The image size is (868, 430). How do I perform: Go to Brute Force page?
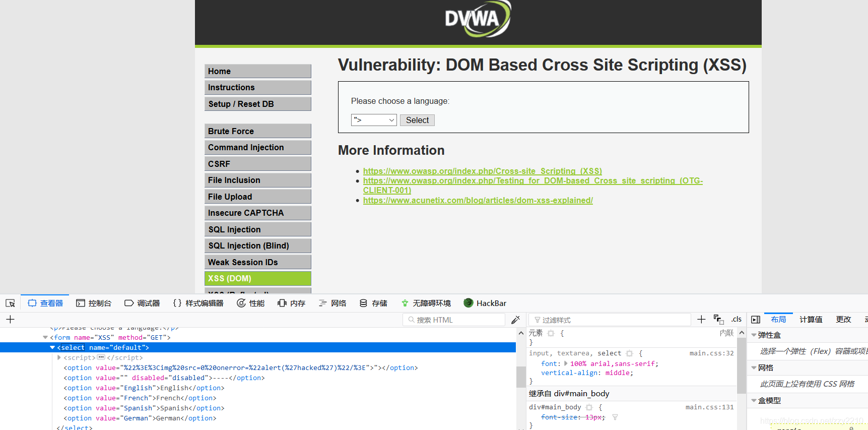pyautogui.click(x=258, y=131)
